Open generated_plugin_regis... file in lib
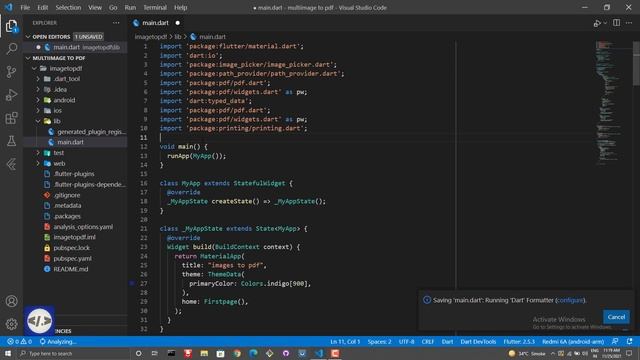640x360 pixels. click(x=91, y=132)
